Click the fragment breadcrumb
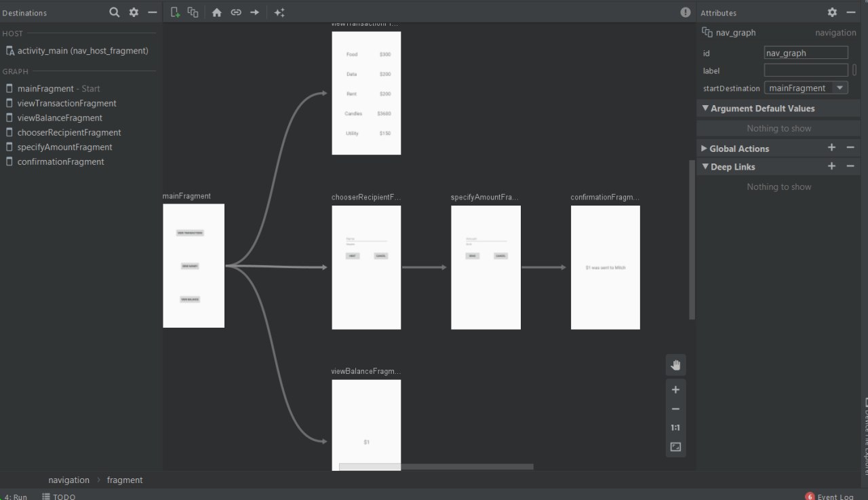Image resolution: width=868 pixels, height=500 pixels. (125, 480)
